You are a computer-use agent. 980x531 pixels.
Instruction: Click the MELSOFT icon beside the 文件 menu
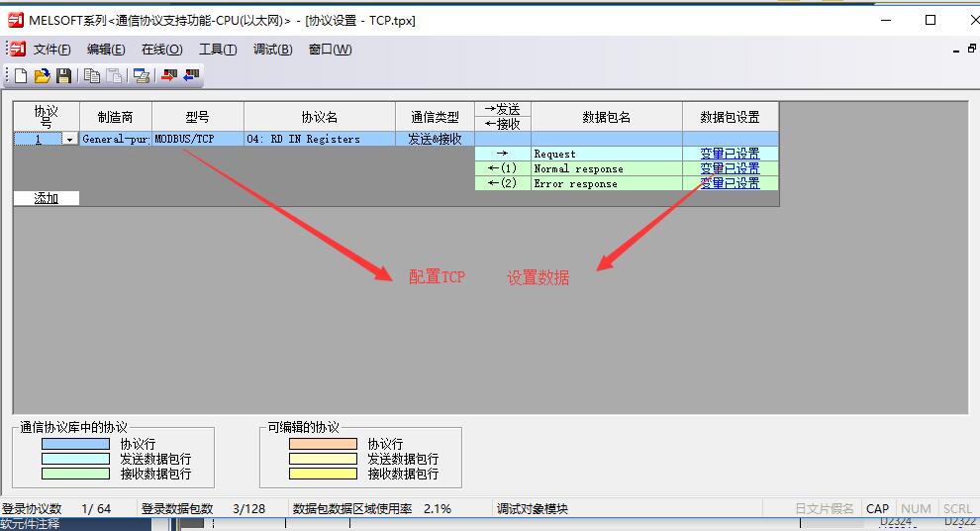[x=18, y=49]
